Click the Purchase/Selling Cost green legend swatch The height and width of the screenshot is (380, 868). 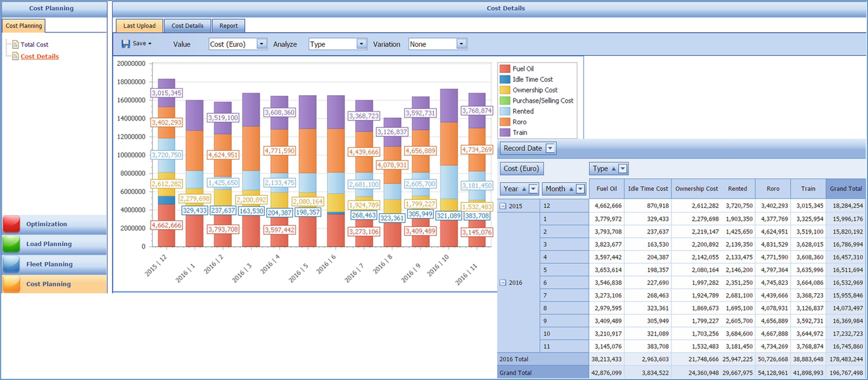505,100
